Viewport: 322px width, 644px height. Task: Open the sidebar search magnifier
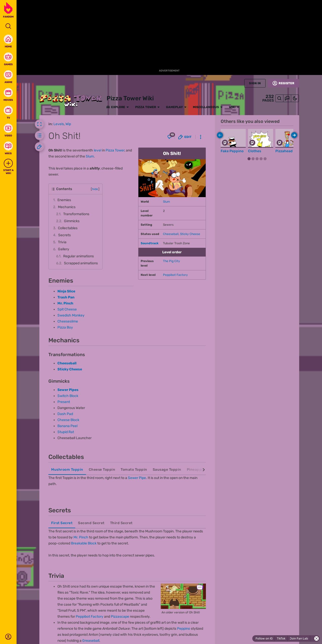tap(8, 26)
